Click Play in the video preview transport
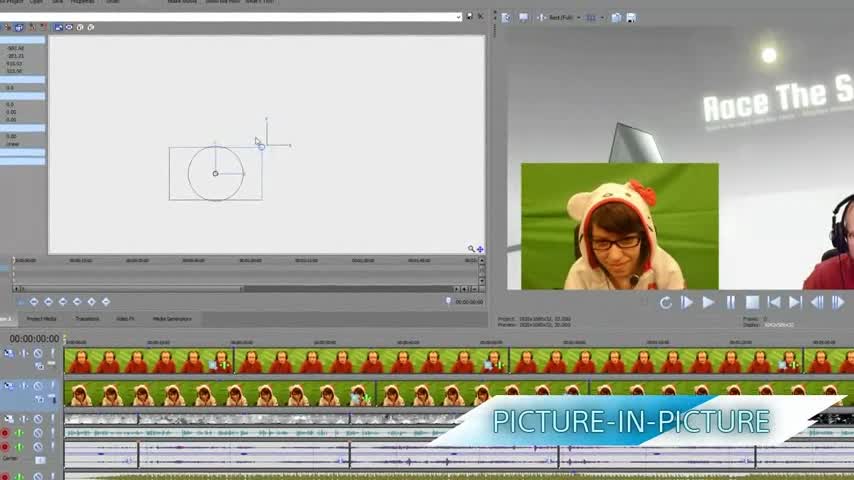 [x=708, y=302]
